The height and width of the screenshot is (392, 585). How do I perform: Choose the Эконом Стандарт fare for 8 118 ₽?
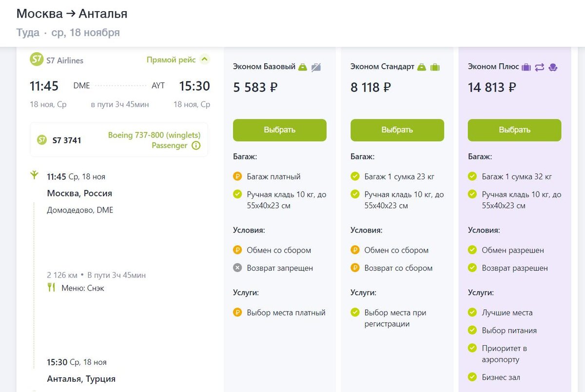(x=397, y=130)
